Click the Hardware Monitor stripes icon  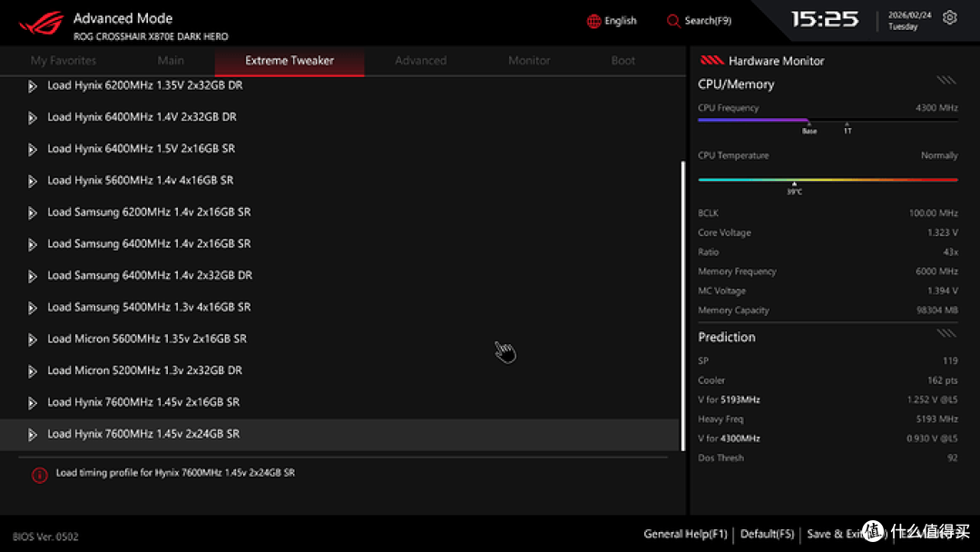pyautogui.click(x=711, y=60)
